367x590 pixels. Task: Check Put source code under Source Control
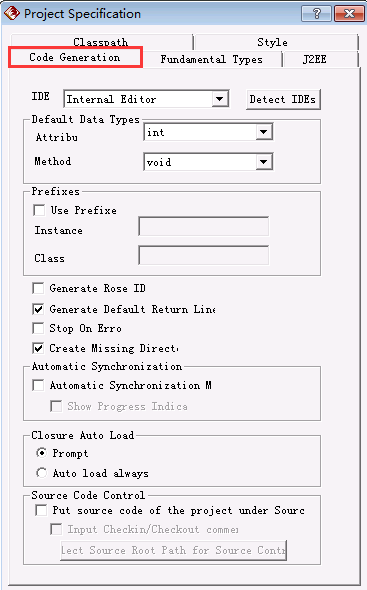[41, 510]
